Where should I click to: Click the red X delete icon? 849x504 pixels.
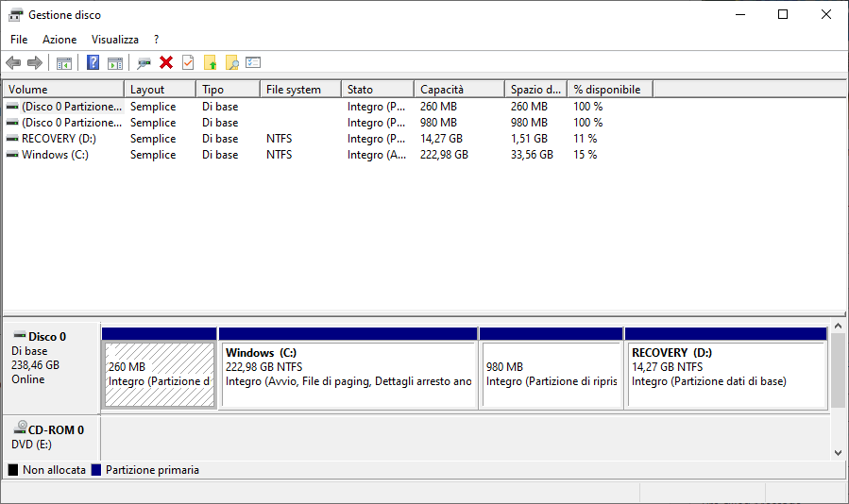[x=166, y=63]
